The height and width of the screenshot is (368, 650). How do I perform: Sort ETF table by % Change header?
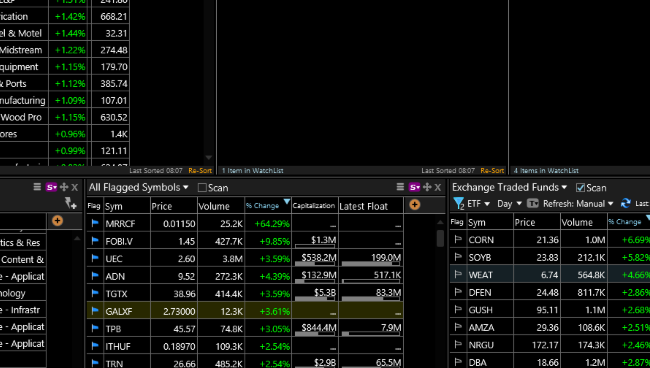628,223
